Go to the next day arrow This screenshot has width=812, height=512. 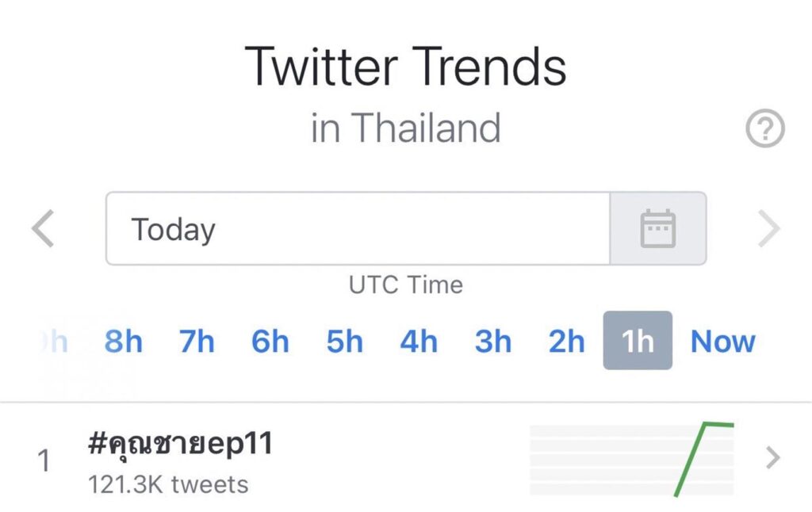pyautogui.click(x=768, y=229)
